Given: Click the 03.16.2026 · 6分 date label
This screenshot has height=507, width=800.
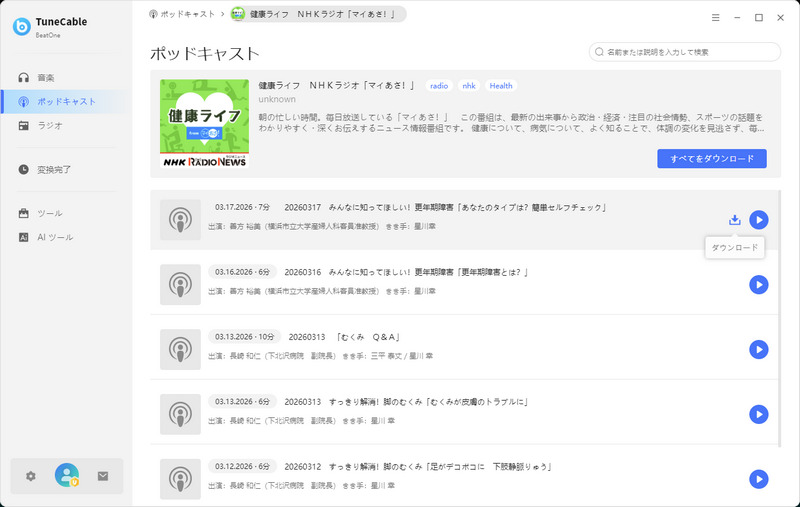Looking at the screenshot, I should 242,272.
